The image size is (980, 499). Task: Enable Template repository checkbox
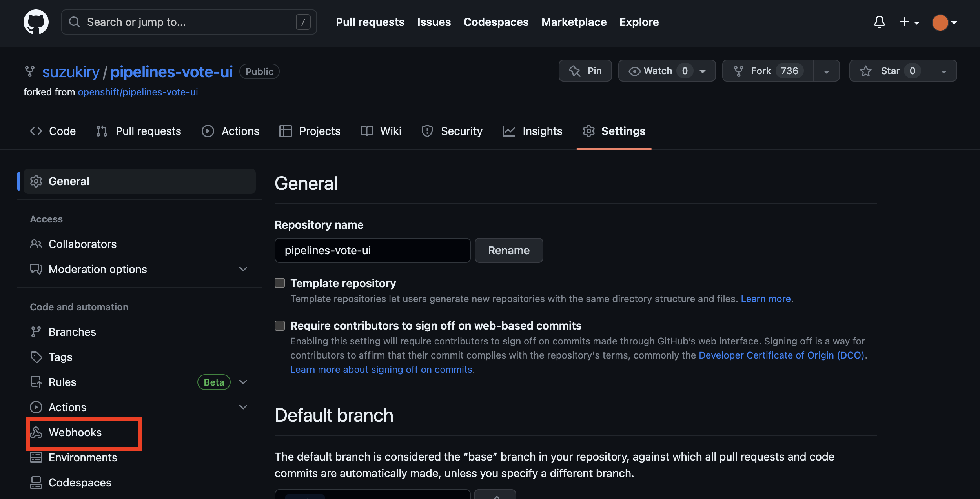point(280,283)
